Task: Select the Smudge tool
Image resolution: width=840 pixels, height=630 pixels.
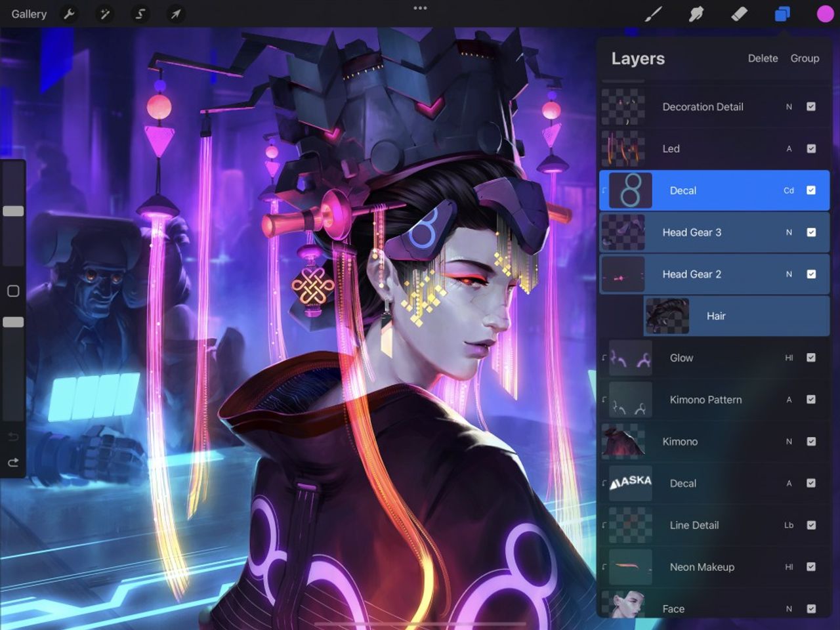Action: pyautogui.click(x=696, y=14)
